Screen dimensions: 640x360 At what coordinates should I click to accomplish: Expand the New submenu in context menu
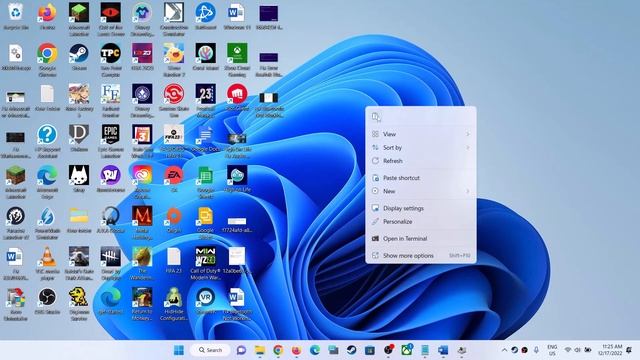(x=420, y=191)
